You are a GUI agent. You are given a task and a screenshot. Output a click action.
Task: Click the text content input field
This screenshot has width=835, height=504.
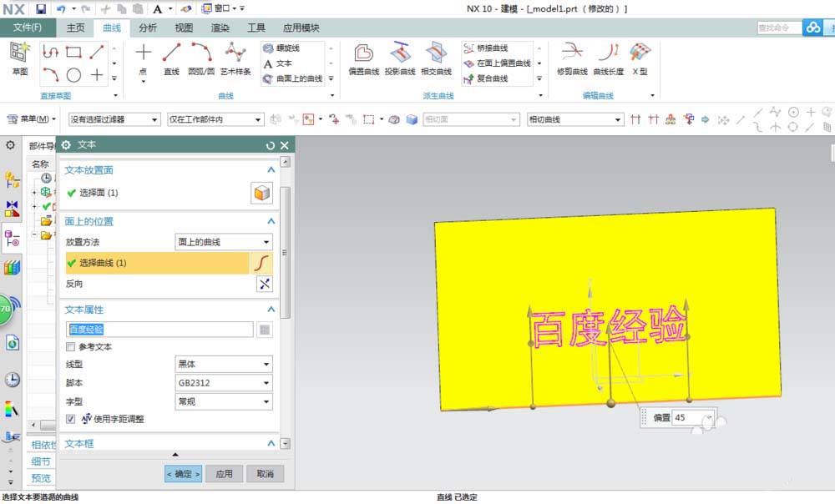click(159, 330)
